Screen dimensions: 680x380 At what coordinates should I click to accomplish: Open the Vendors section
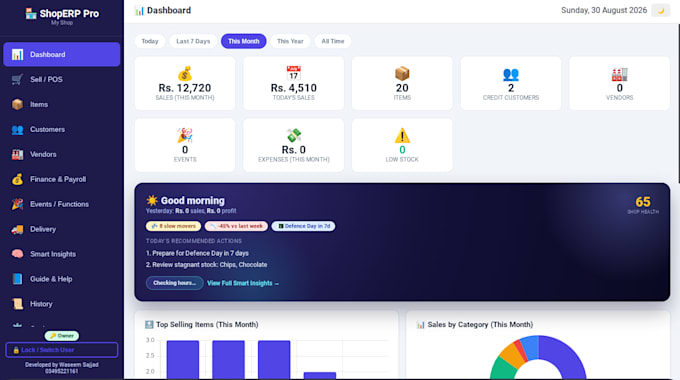(62, 154)
